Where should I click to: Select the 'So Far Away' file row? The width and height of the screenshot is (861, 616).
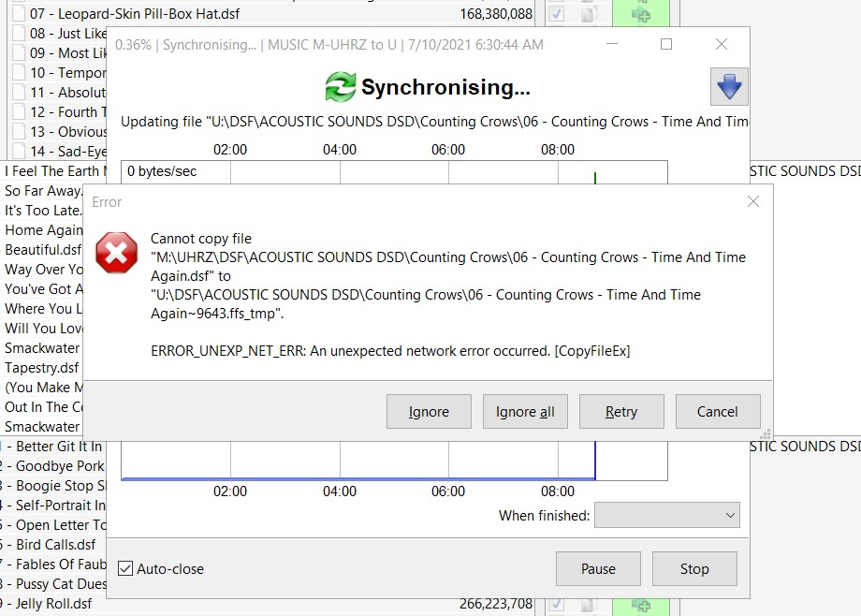[x=43, y=191]
